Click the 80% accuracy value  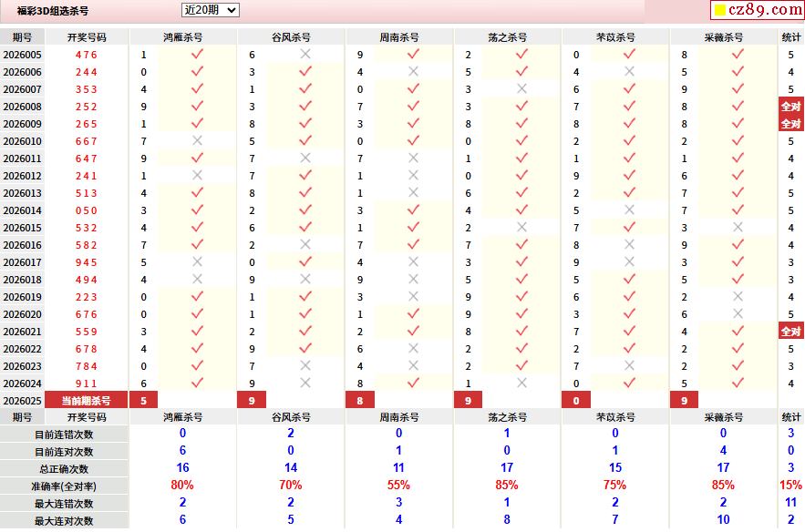(182, 485)
